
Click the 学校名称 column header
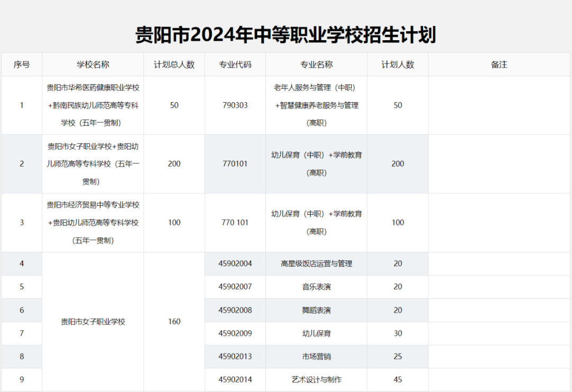[x=93, y=65]
